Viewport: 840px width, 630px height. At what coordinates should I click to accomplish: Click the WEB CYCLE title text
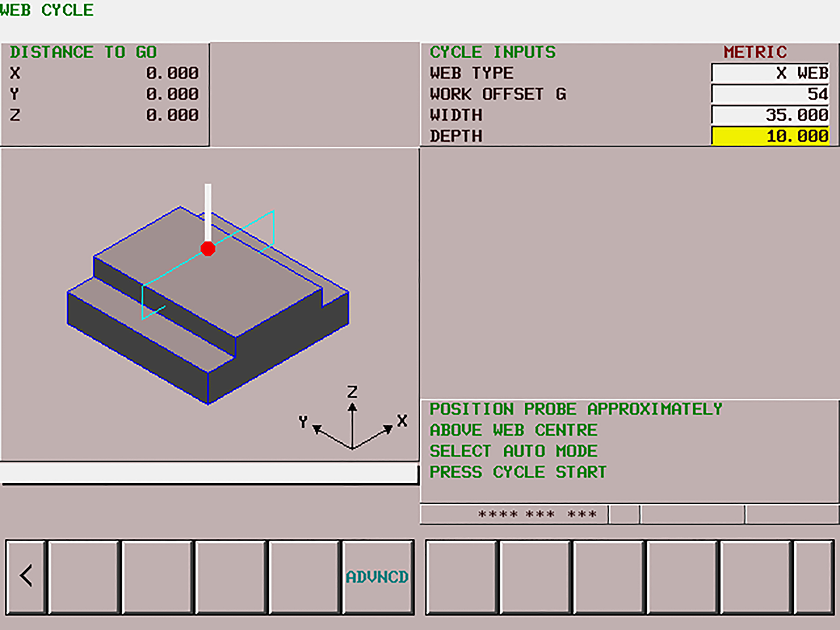(x=46, y=10)
